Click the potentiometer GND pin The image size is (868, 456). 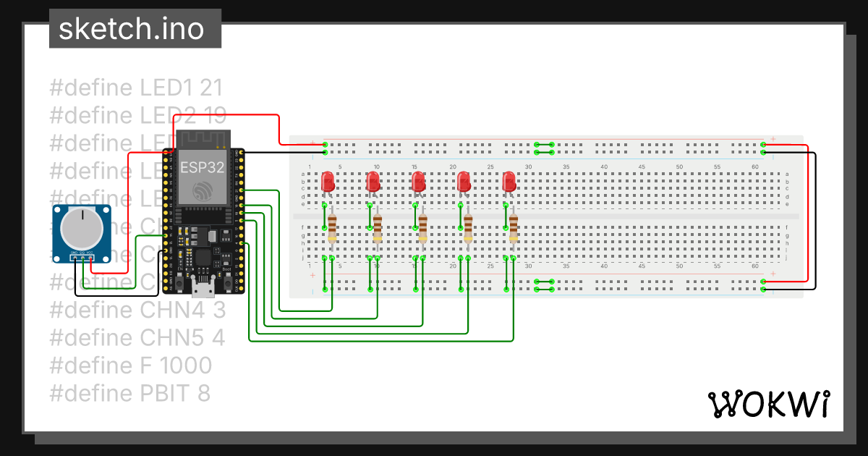click(75, 257)
